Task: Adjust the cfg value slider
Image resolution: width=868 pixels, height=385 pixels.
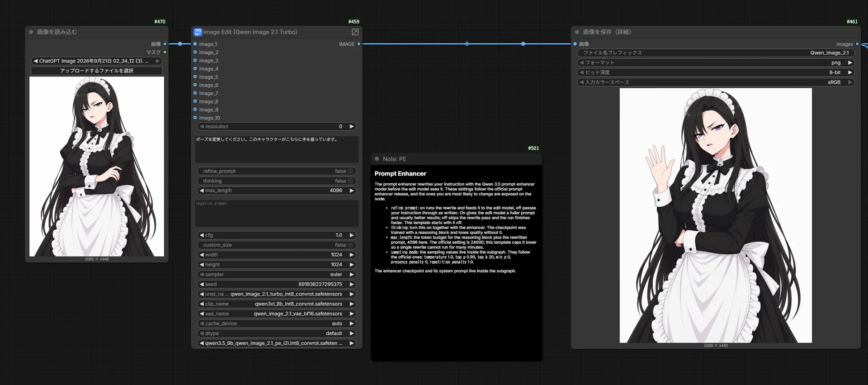Action: point(277,235)
